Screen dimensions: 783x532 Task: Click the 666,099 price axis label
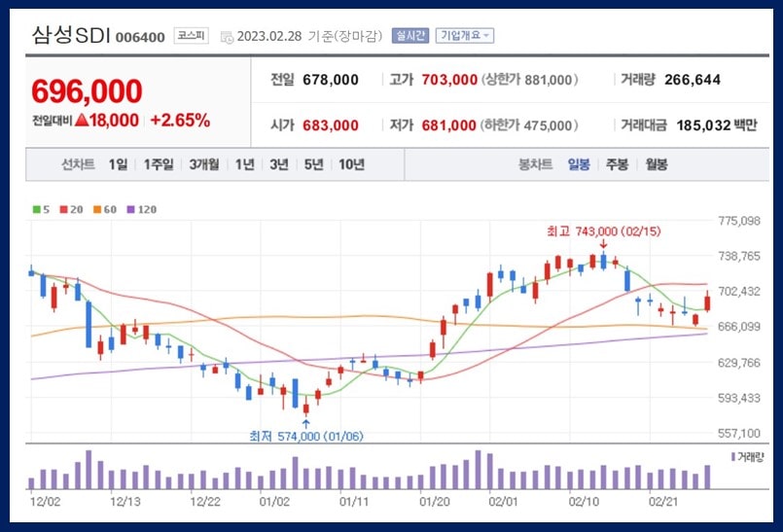(x=739, y=327)
